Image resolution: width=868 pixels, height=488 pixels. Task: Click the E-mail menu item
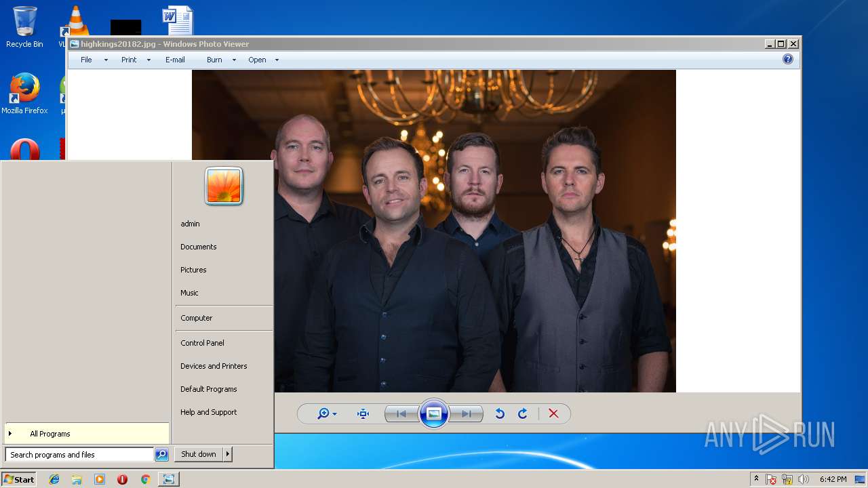click(x=175, y=60)
